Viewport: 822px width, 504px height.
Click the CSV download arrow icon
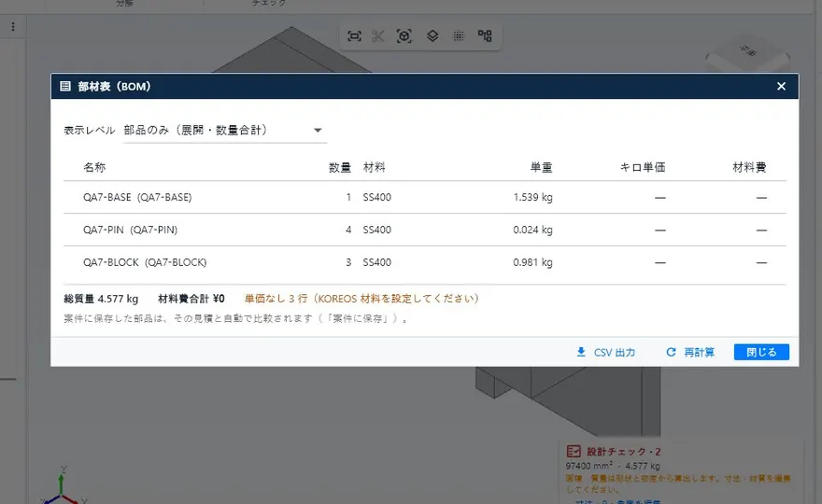(581, 352)
